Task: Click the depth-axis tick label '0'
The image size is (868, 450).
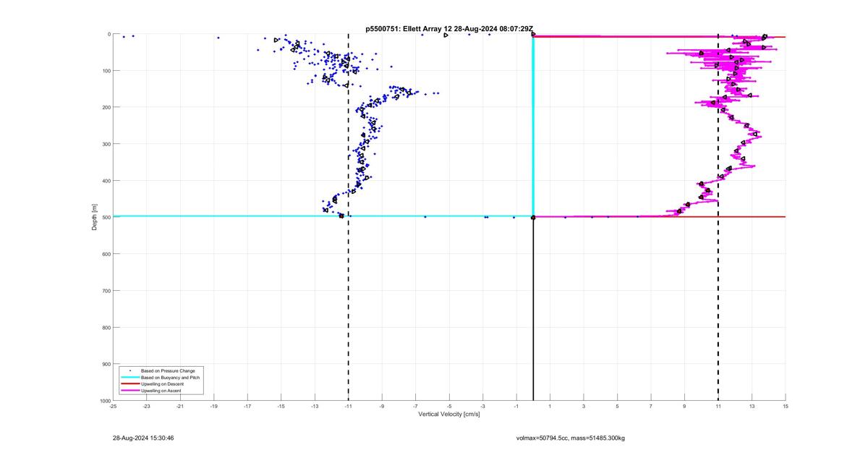Action: click(109, 34)
